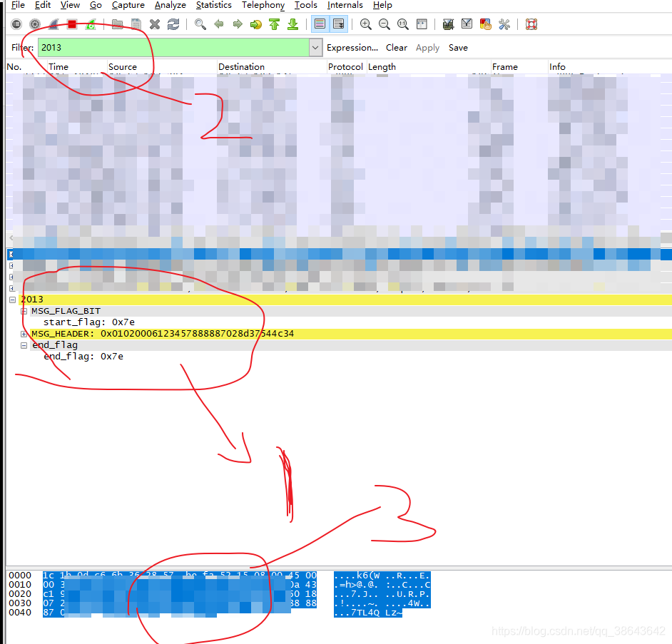Select the end_flag: 0x7e field
Screen dimensions: 672x644
tap(83, 357)
